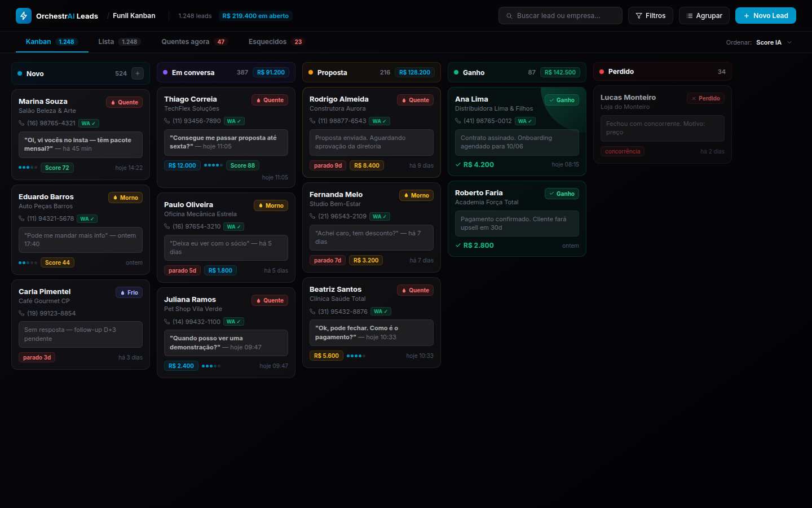Switch to the Lista tab

119,42
